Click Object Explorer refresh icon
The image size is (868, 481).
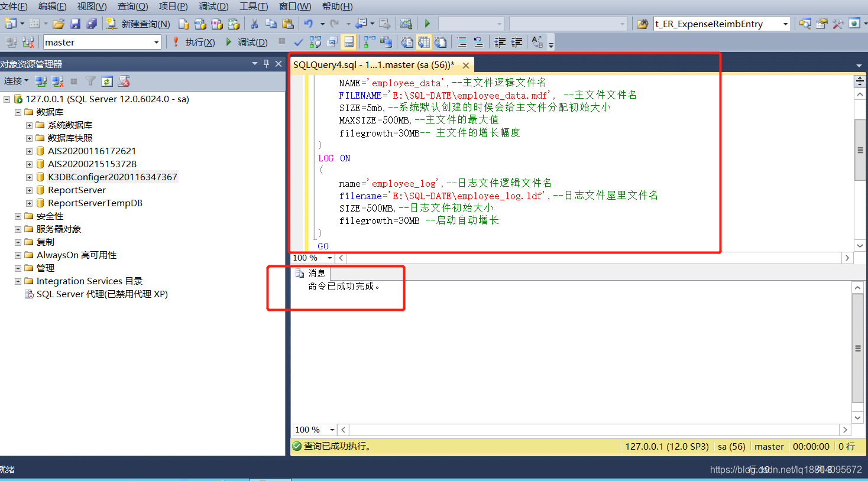tap(107, 81)
